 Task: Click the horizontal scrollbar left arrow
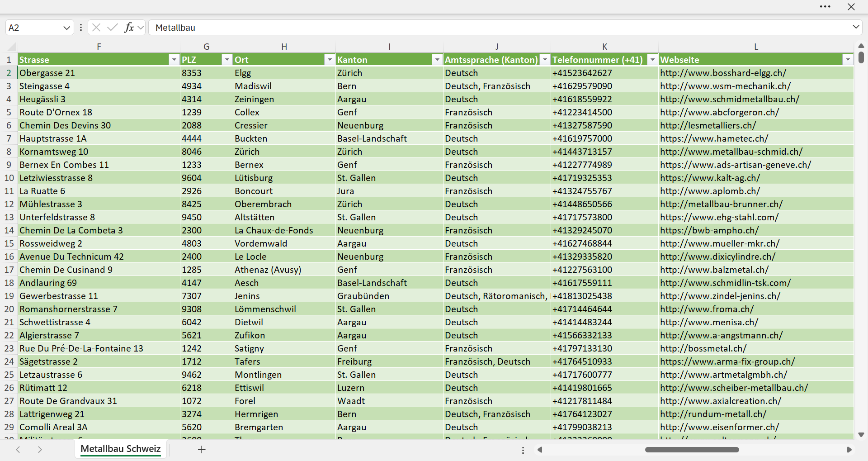coord(540,450)
